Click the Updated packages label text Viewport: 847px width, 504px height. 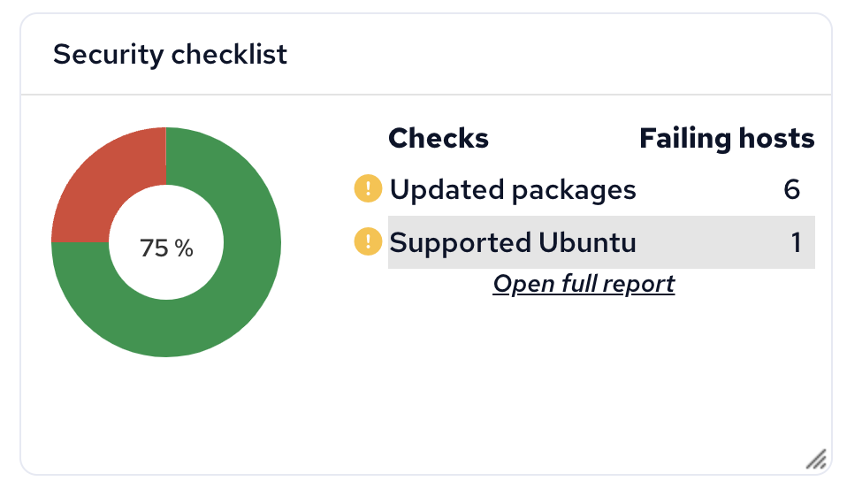513,189
